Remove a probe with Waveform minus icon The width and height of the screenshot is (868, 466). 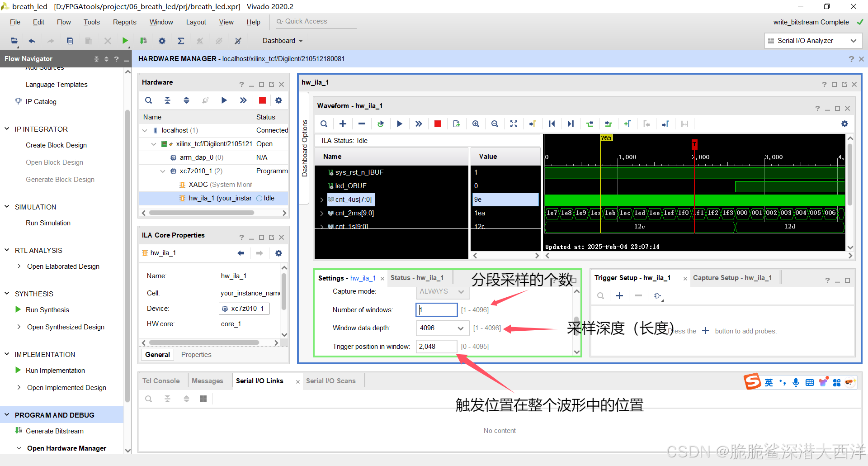click(x=362, y=124)
